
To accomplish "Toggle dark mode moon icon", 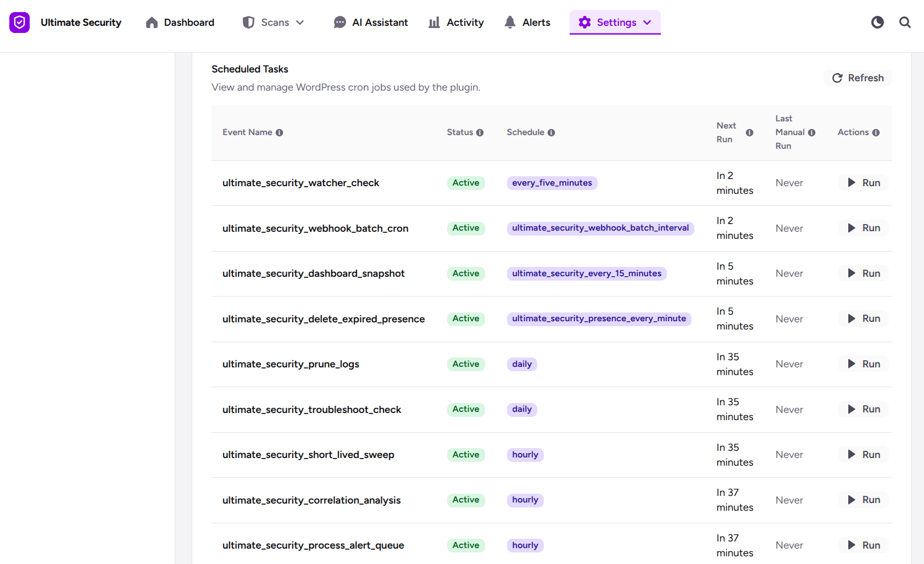I will (x=877, y=23).
